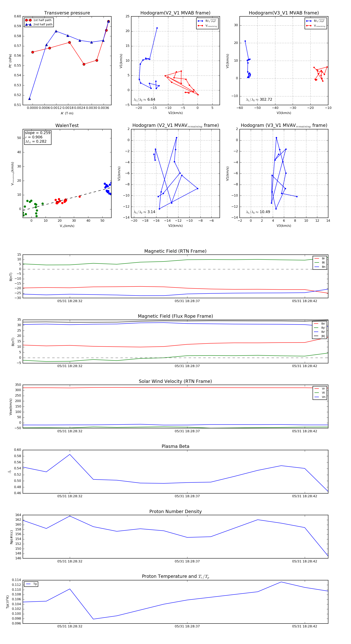Click the "A' (T·m)" x-axis label

[67, 113]
